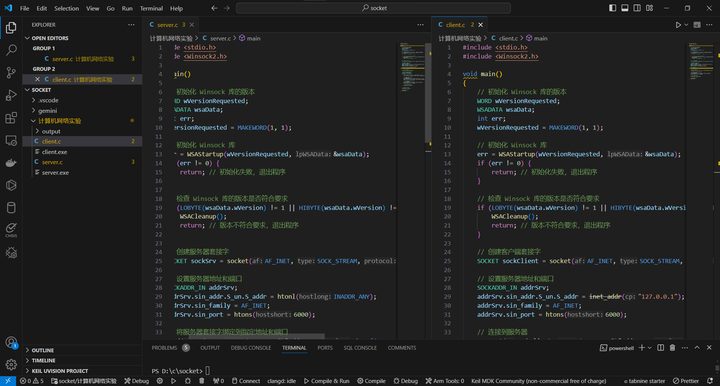Kill terminal with the trash icon
720x386 pixels.
(672, 348)
